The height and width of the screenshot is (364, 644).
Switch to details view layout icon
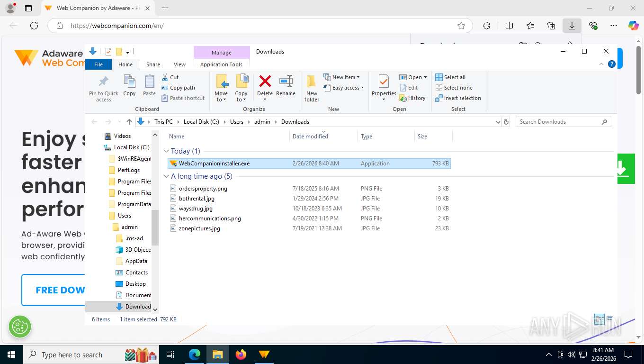coord(599,319)
